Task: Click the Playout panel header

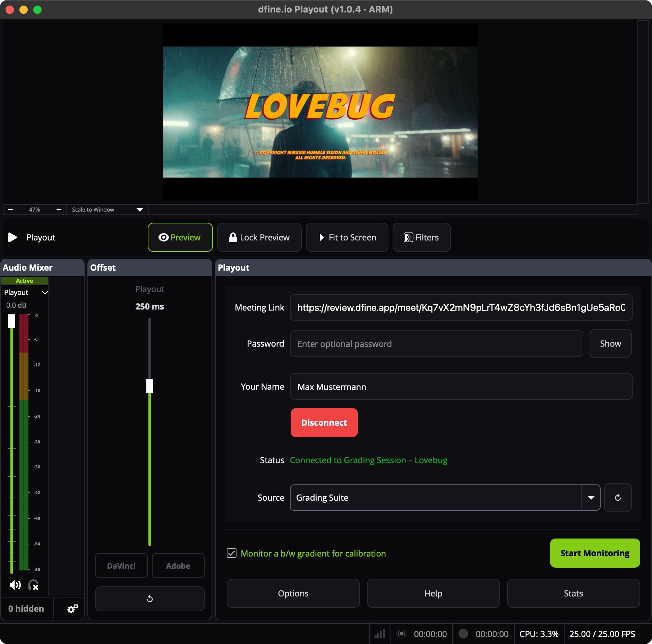Action: pyautogui.click(x=434, y=268)
